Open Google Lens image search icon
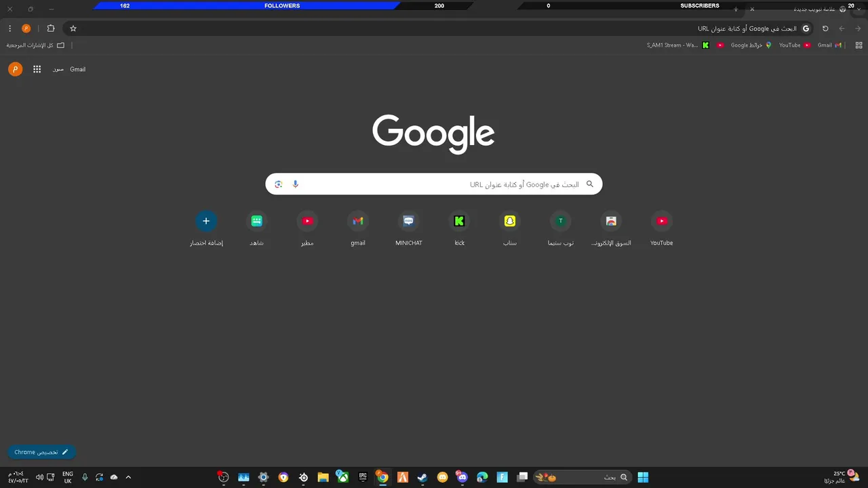Screen dimensions: 868x488 [278, 184]
